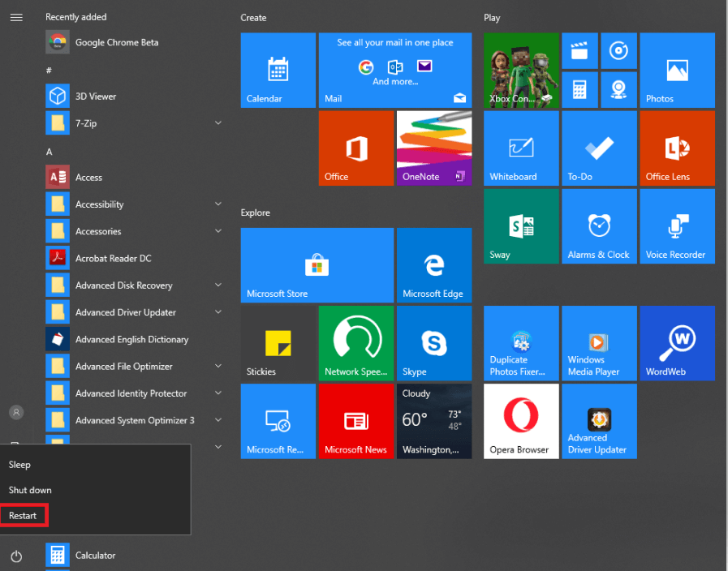Open the Microsoft Edge tile

[434, 264]
